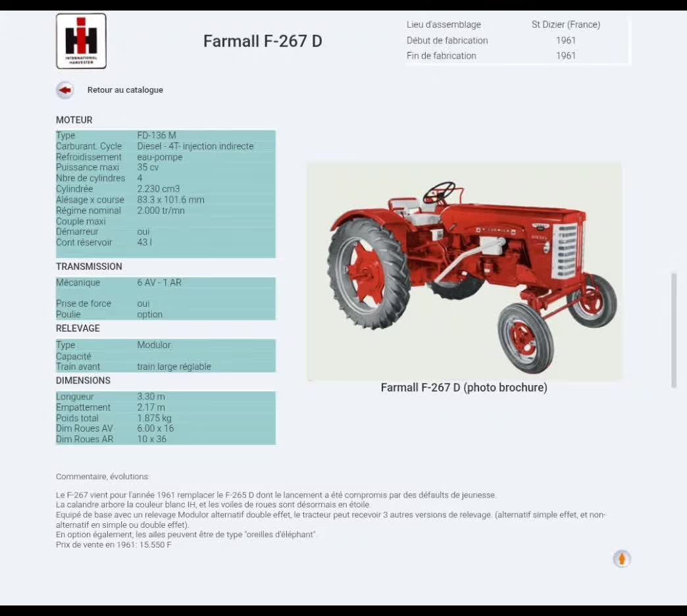Select the 'Modulor' lift type value

[x=154, y=345]
